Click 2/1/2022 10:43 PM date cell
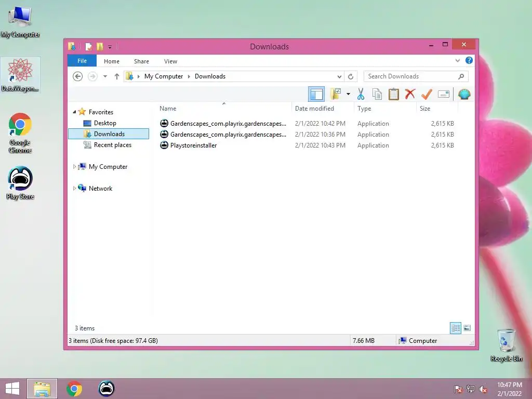This screenshot has width=532, height=399. click(320, 145)
